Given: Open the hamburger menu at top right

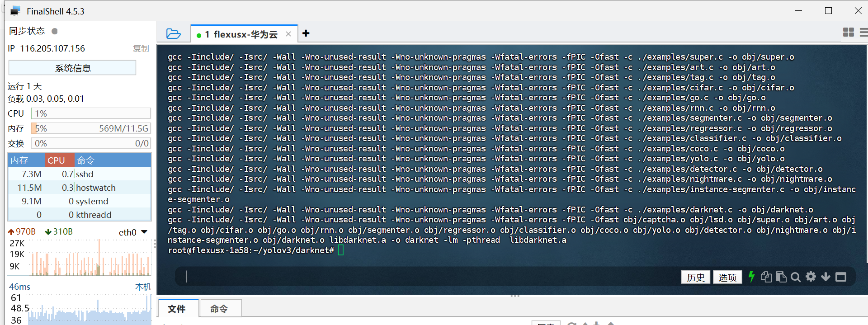Looking at the screenshot, I should pos(864,32).
